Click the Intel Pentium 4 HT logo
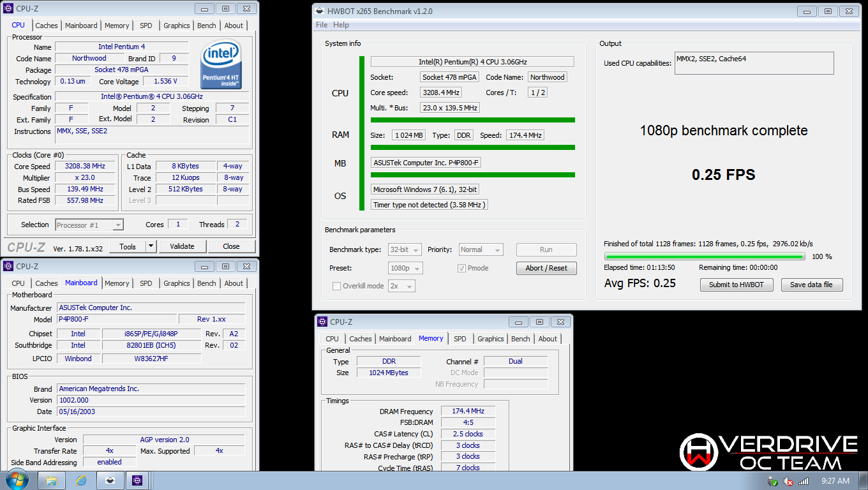 pos(221,64)
